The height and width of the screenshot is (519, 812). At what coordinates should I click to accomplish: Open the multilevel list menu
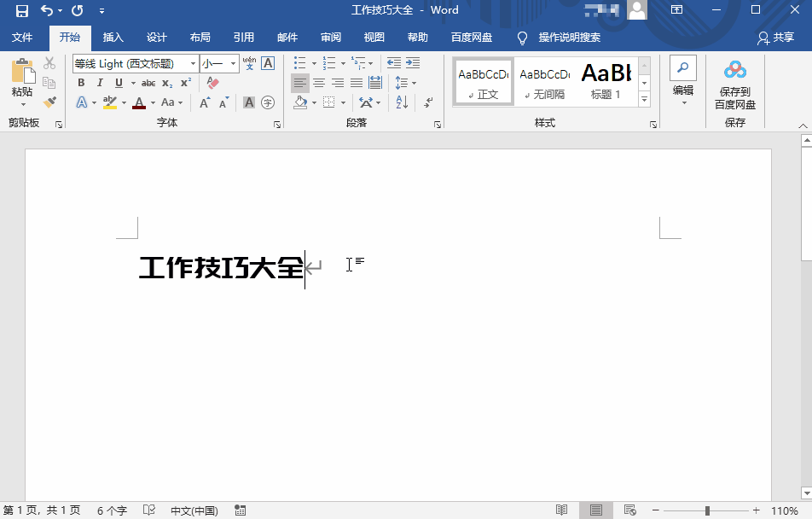(x=362, y=63)
